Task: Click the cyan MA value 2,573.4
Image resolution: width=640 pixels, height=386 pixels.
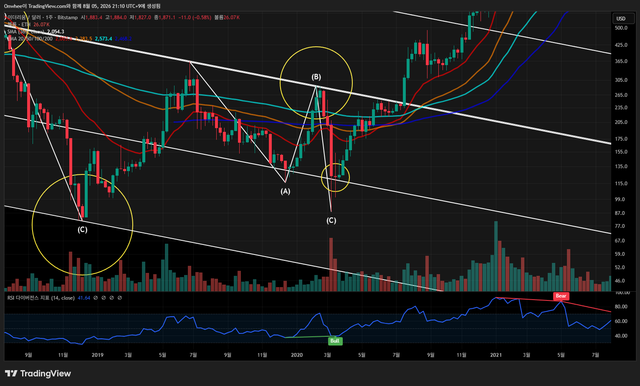Action: point(103,38)
